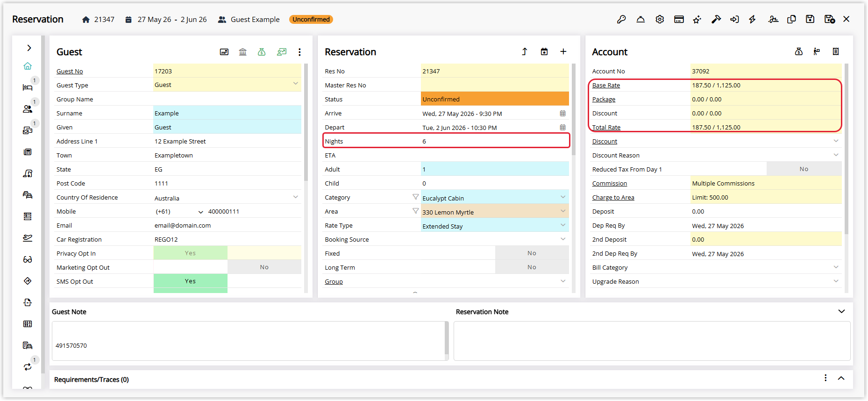
Task: Open the Discount Reason dropdown
Action: 836,155
